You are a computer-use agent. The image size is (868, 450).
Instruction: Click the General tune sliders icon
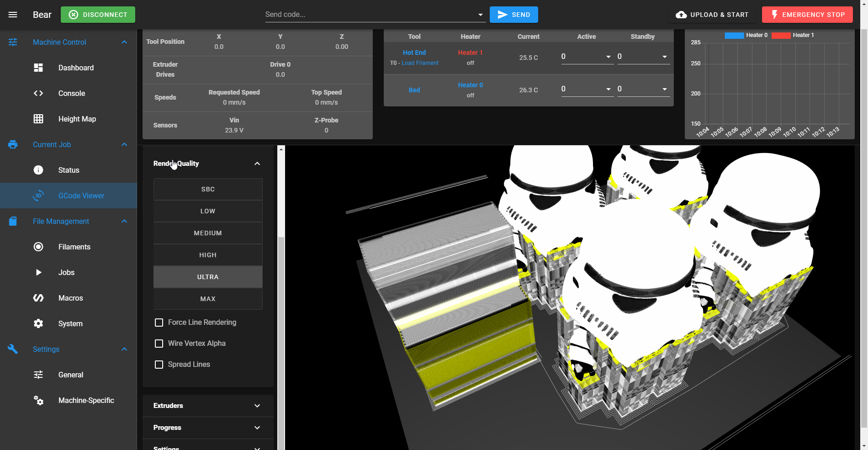coord(38,375)
